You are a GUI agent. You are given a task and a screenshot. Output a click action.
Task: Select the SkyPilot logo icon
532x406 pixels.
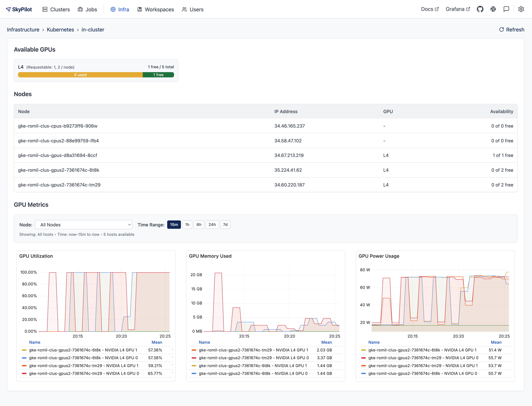pos(8,9)
